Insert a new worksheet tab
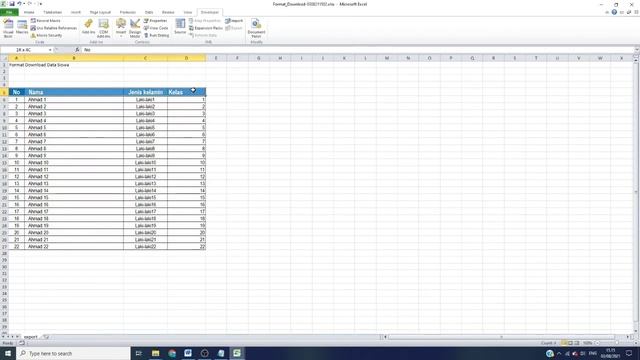The height and width of the screenshot is (360, 640). coord(46,337)
